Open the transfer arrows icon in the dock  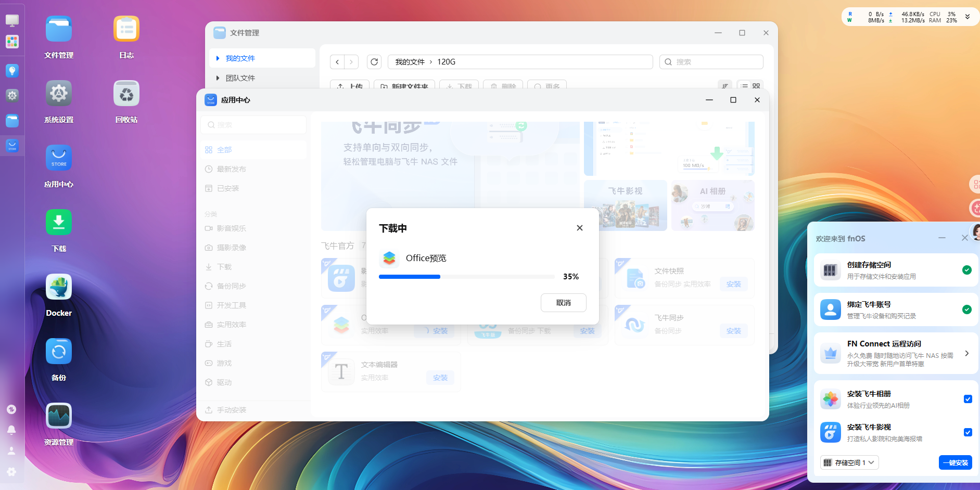(11, 409)
